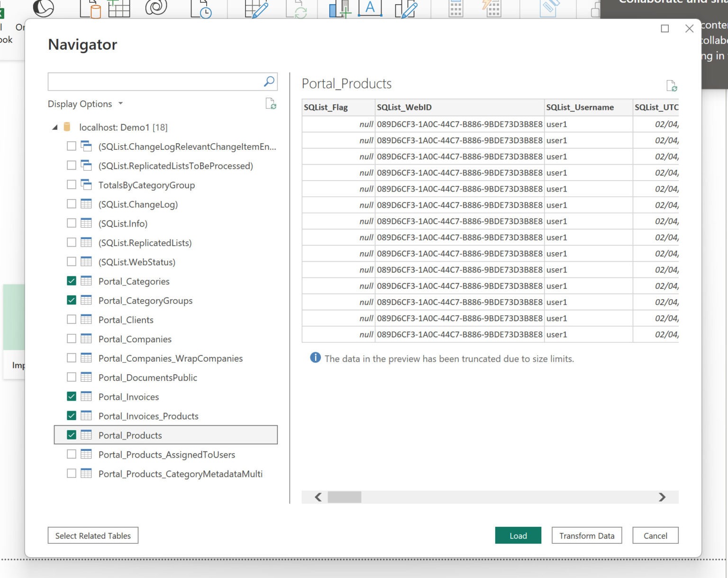Open the Display Options dropdown
Screen dimensions: 728x578
point(85,104)
